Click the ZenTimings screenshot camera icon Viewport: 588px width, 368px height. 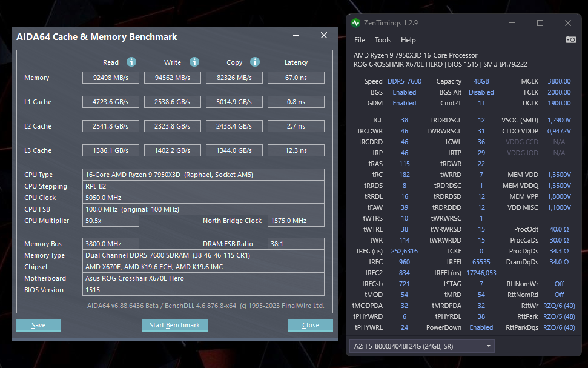click(x=571, y=39)
